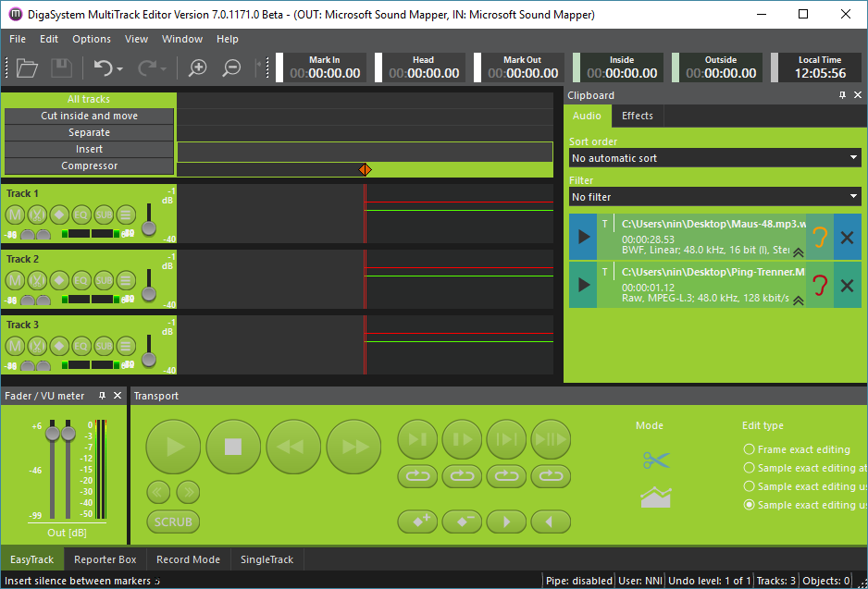The height and width of the screenshot is (589, 868).
Task: Open the Filter dropdown
Action: [x=714, y=197]
